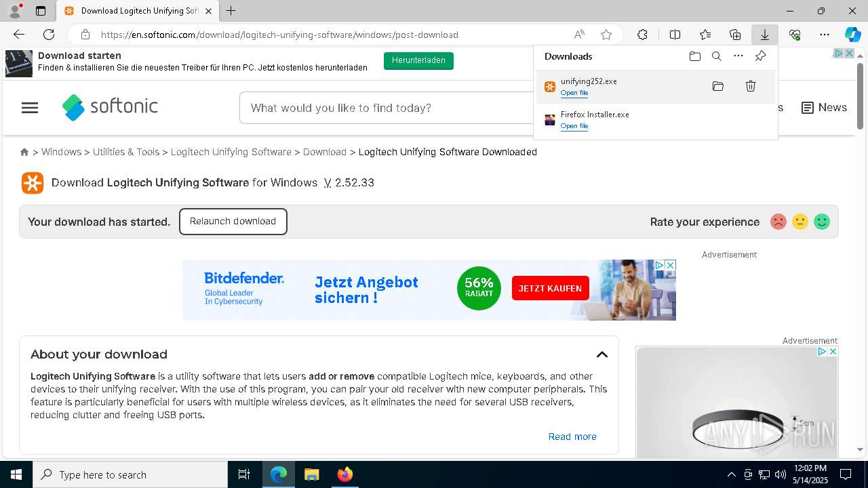The width and height of the screenshot is (868, 488).
Task: Open Softonic hamburger menu
Action: tap(30, 108)
